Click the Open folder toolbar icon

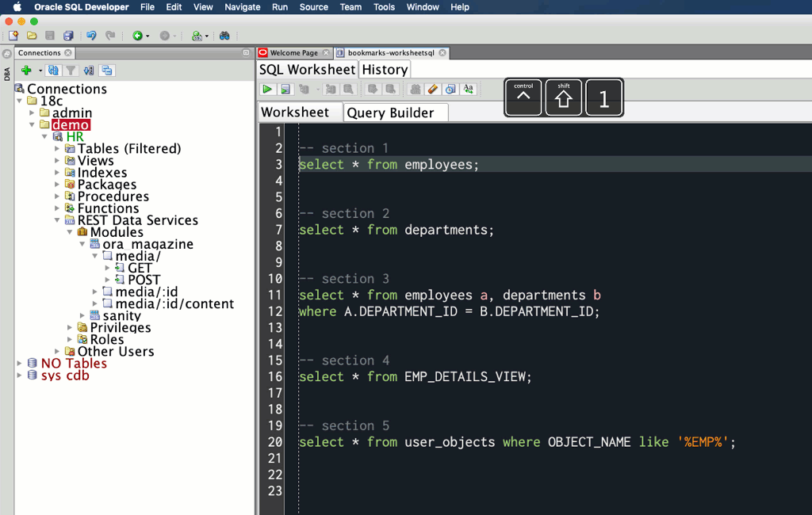tap(32, 36)
